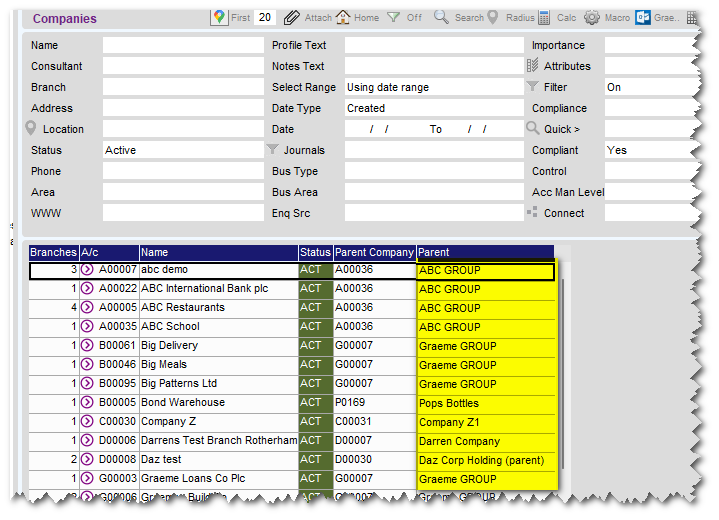Open arrow icon for Company Z row
Image resolution: width=719 pixels, height=520 pixels.
(x=87, y=421)
